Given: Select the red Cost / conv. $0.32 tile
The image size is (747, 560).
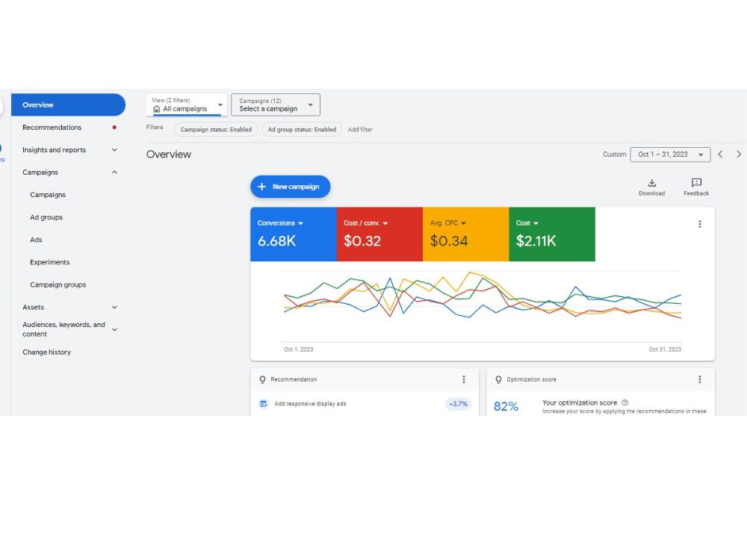Looking at the screenshot, I should (379, 234).
